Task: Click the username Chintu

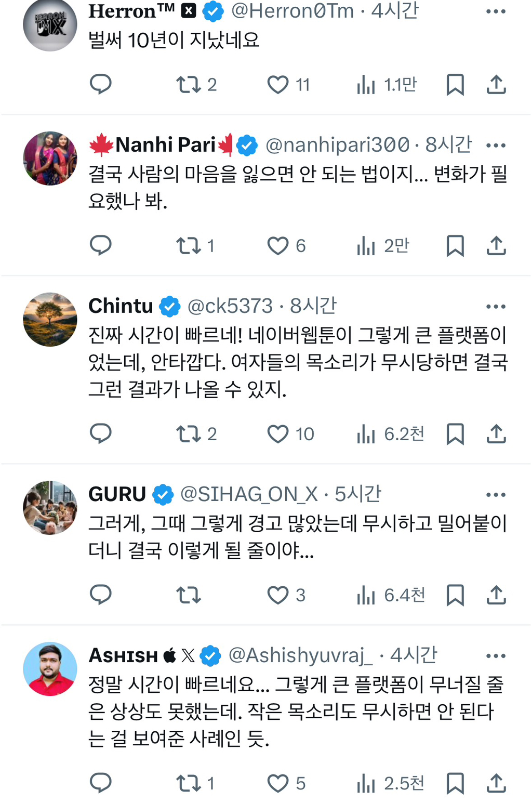Action: (121, 306)
